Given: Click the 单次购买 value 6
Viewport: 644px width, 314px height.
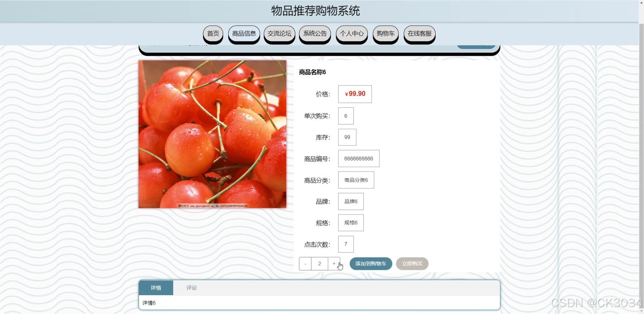Looking at the screenshot, I should click(346, 116).
